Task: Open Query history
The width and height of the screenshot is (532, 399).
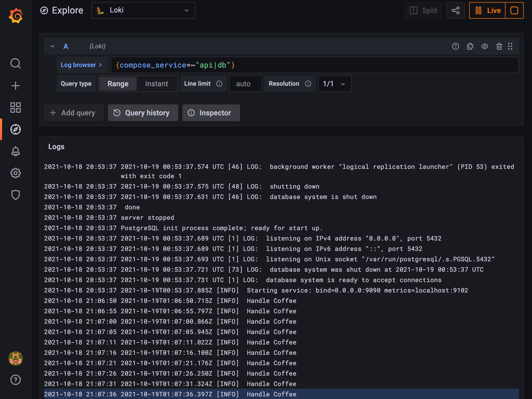Action: tap(143, 113)
